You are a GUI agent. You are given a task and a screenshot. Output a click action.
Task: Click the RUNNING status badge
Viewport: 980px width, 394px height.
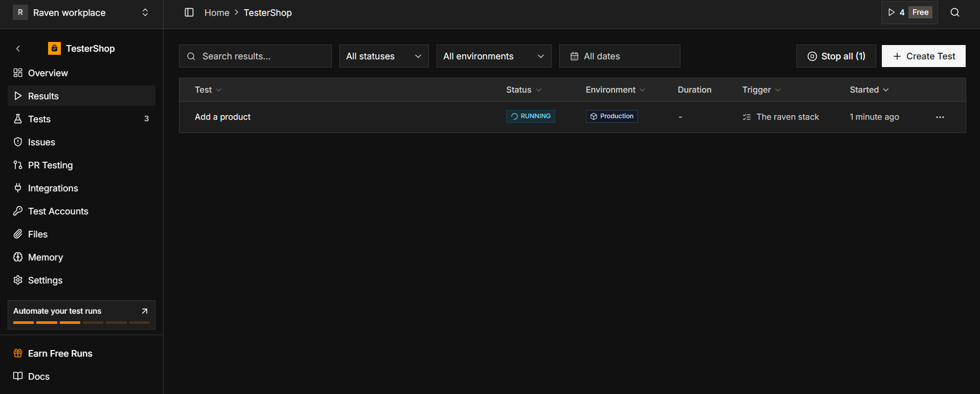[x=530, y=117]
